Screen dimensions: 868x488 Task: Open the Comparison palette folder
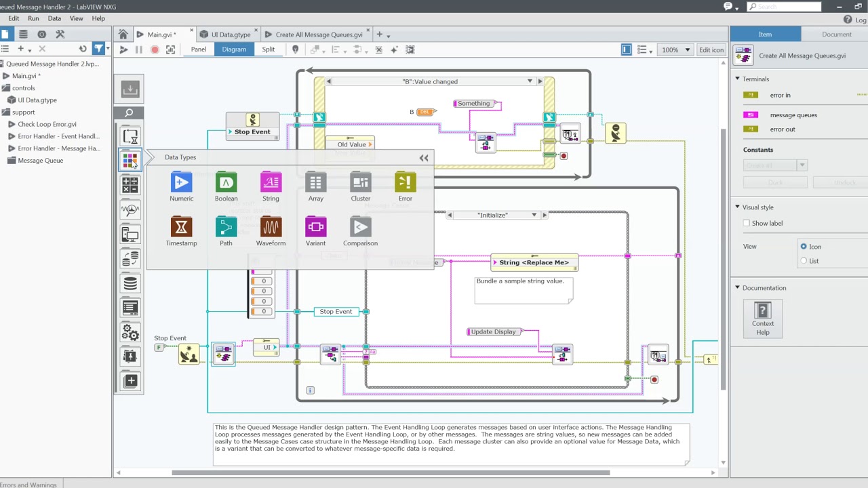tap(360, 232)
